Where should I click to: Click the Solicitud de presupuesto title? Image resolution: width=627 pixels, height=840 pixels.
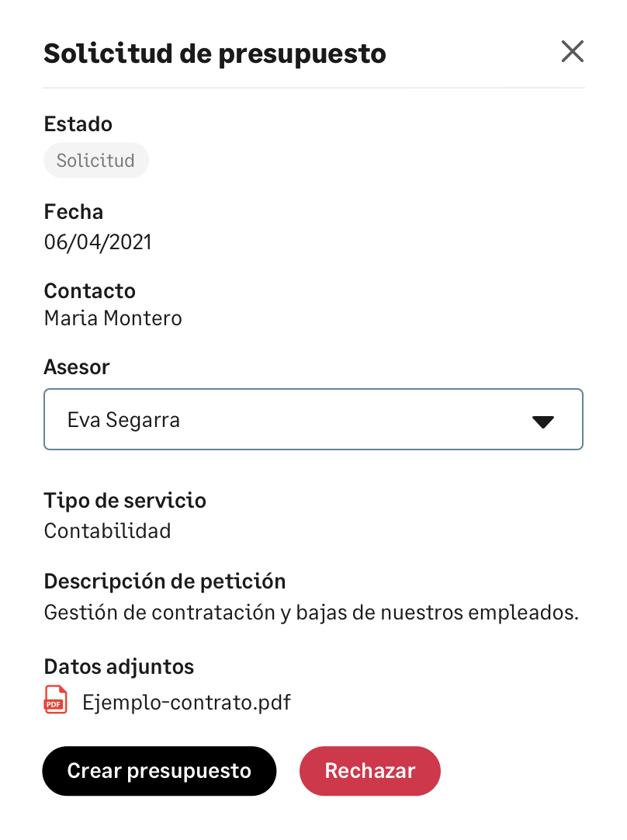pos(215,54)
